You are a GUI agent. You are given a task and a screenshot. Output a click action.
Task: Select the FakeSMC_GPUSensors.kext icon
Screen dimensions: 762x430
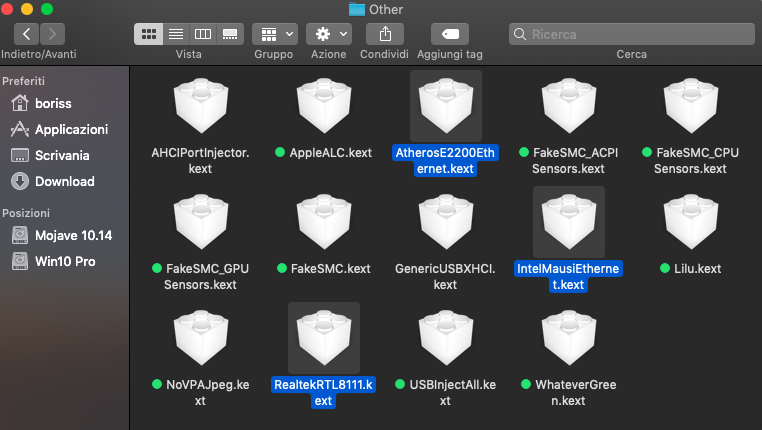point(201,222)
